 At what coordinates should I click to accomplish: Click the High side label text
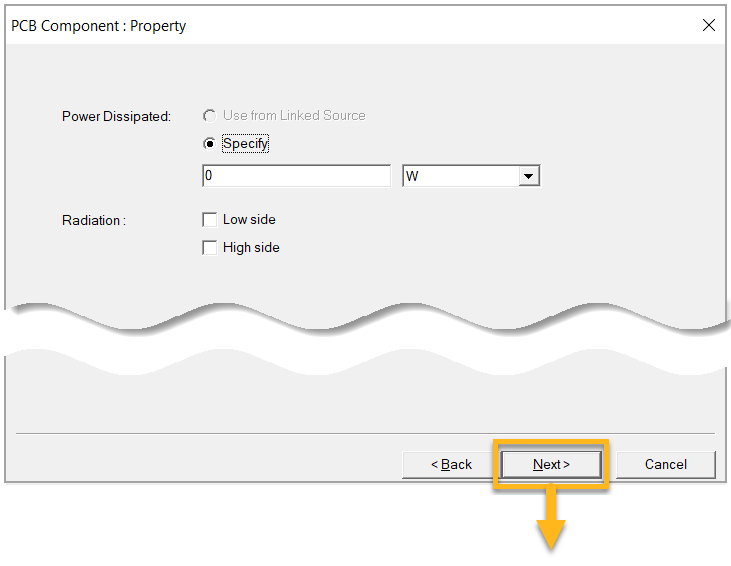click(251, 248)
